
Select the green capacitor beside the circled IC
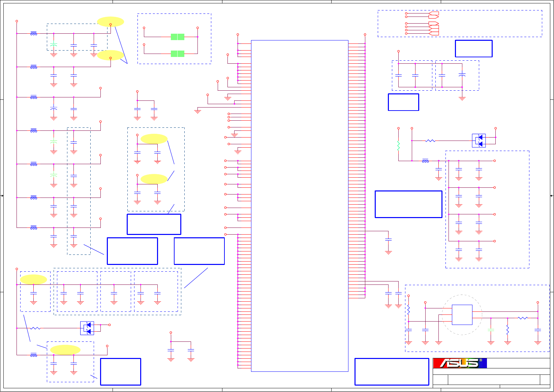tap(491, 329)
